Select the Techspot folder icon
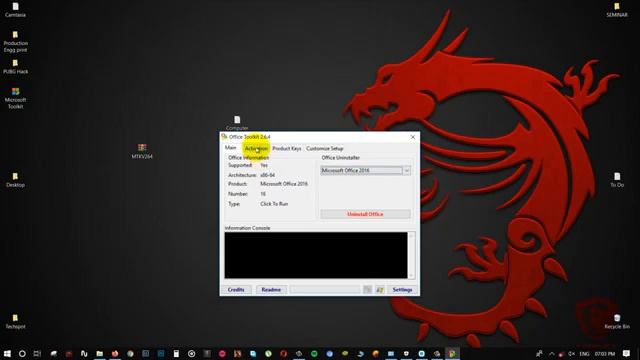Viewport: 640px width, 360px height. tap(16, 322)
